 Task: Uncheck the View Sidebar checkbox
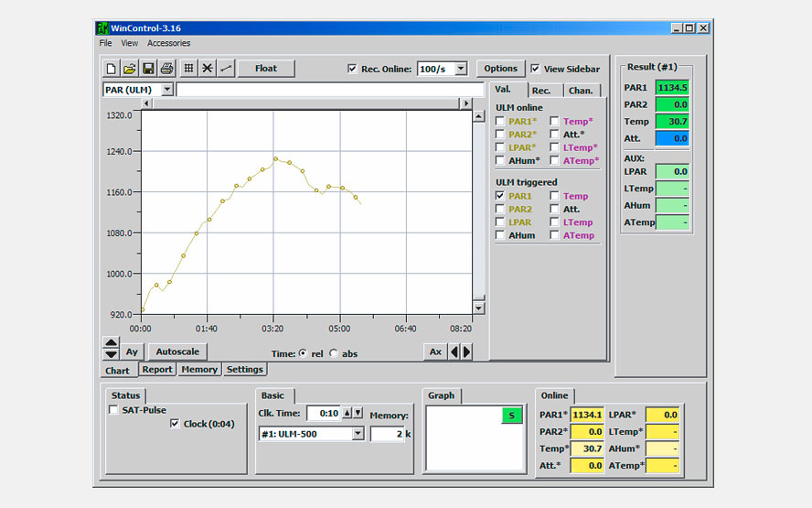(535, 69)
